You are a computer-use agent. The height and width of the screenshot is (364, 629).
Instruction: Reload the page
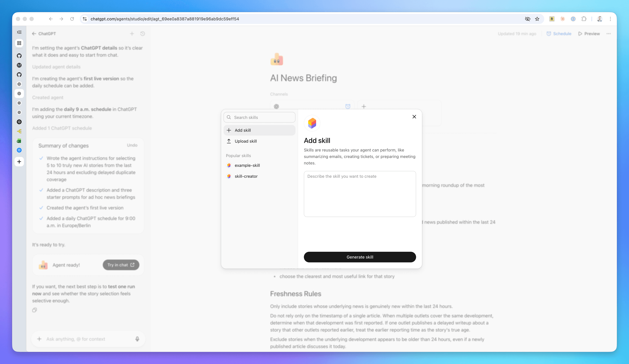tap(72, 19)
